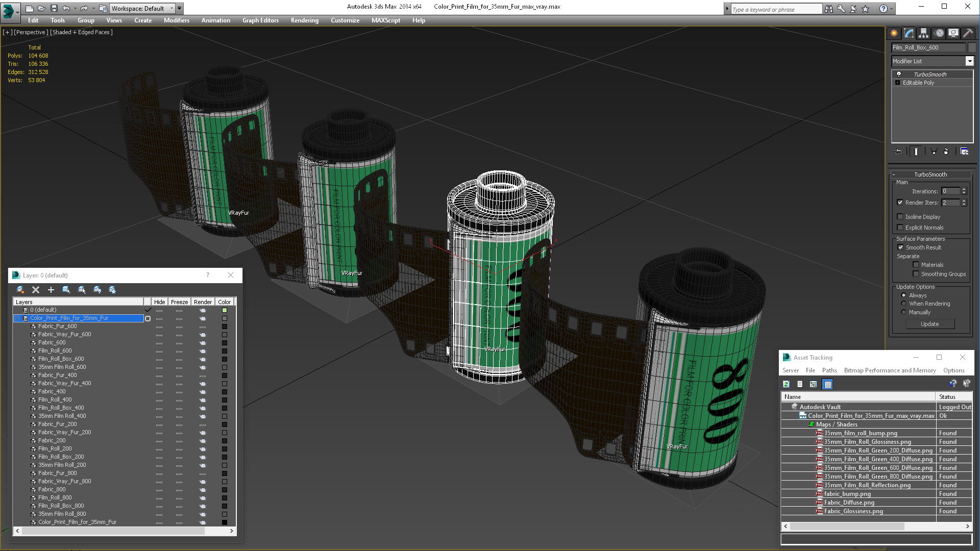The image size is (980, 551).
Task: Toggle Render Iters checkbox
Action: [x=900, y=203]
